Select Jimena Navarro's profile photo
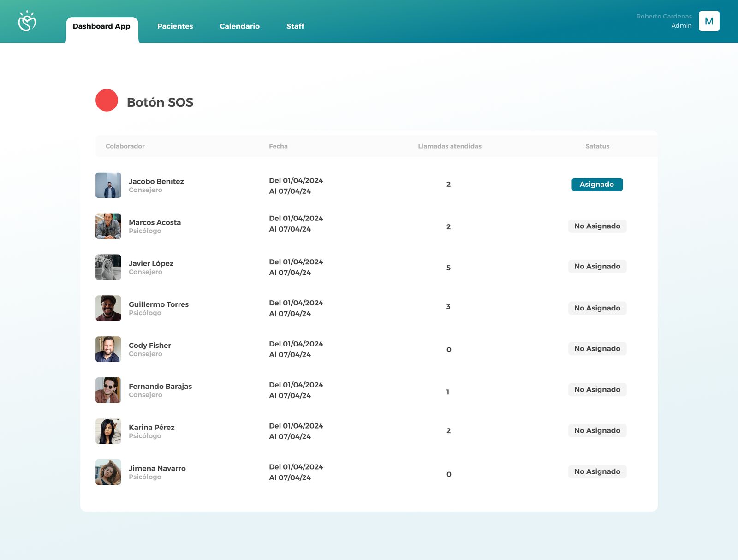This screenshot has width=738, height=560. tap(108, 472)
